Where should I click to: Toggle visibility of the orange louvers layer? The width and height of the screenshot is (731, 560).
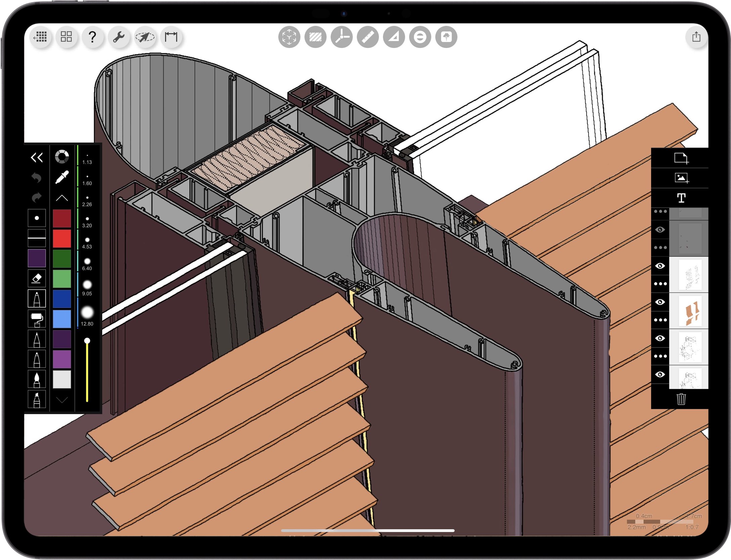click(660, 302)
